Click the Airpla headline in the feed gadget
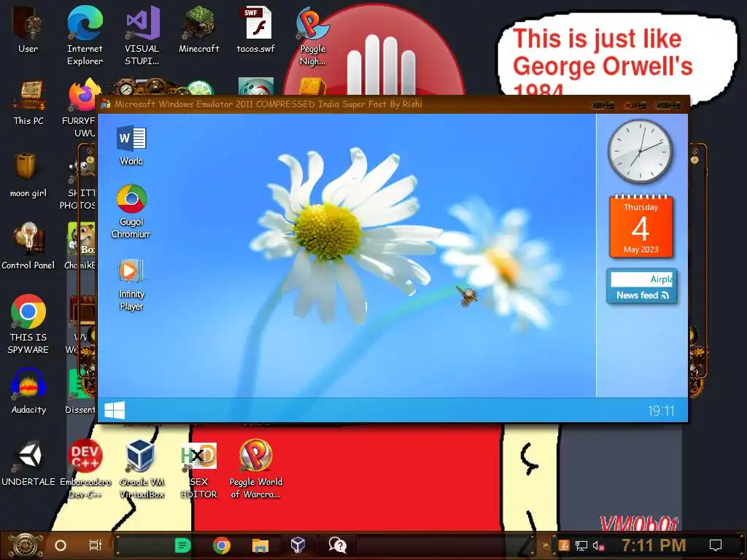 click(661, 279)
